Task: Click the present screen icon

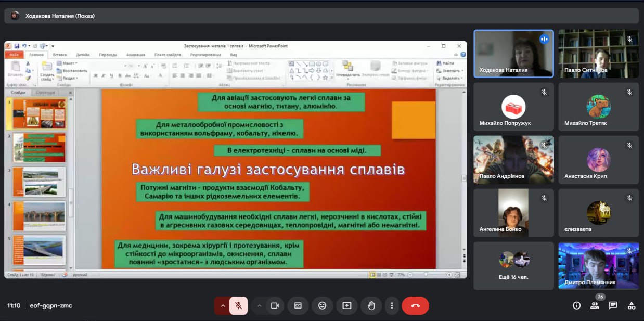Action: [x=346, y=306]
